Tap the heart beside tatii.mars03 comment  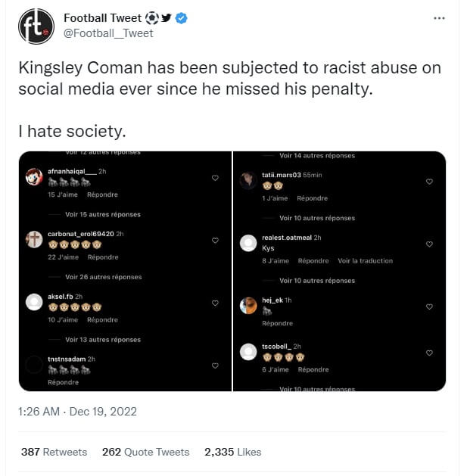point(429,182)
